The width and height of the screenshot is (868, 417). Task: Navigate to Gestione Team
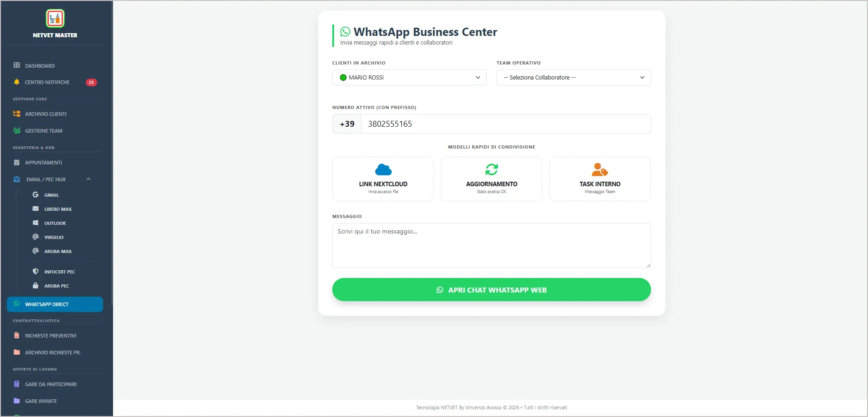[55, 131]
